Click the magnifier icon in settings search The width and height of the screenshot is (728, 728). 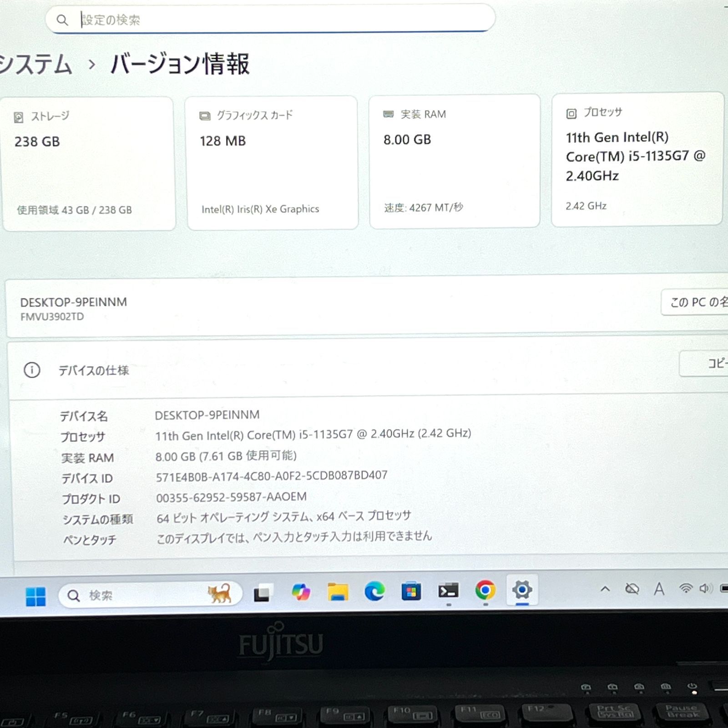(x=62, y=20)
